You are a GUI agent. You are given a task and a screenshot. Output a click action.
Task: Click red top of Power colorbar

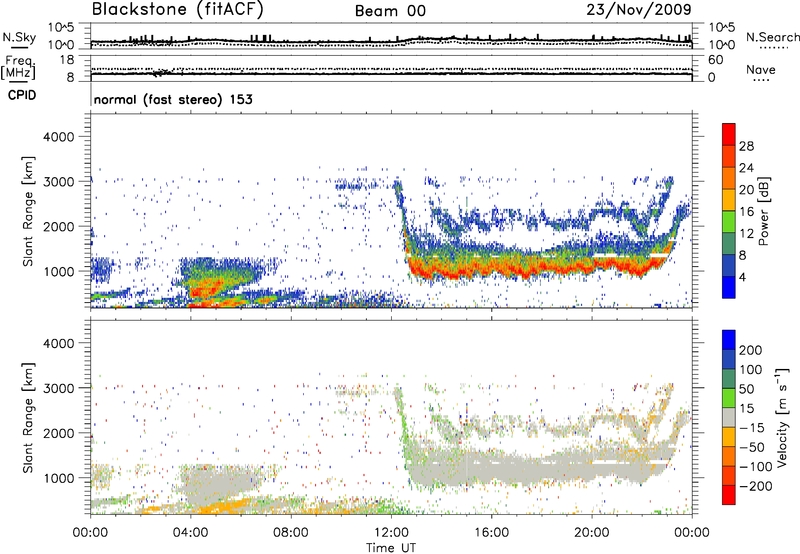729,134
